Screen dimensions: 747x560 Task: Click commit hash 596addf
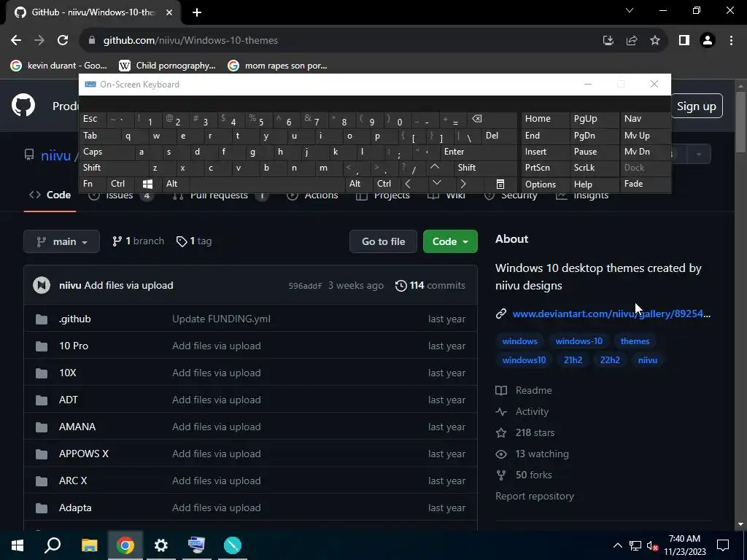[305, 286]
